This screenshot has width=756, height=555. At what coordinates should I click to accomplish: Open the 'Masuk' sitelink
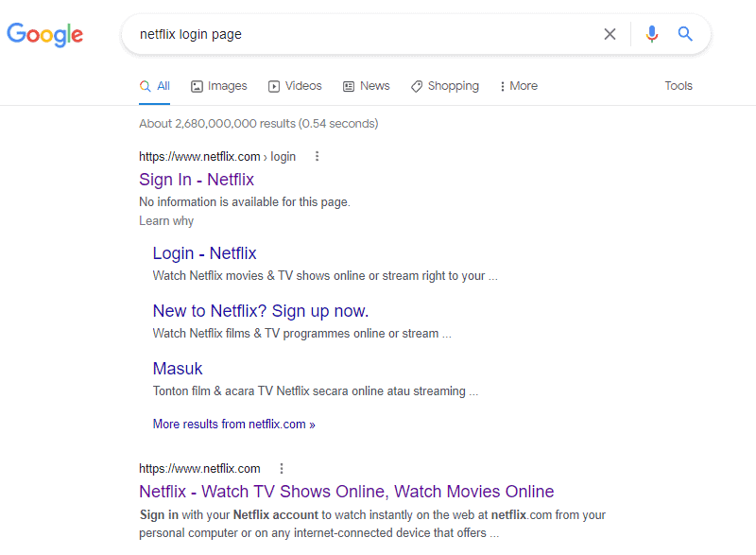(178, 369)
